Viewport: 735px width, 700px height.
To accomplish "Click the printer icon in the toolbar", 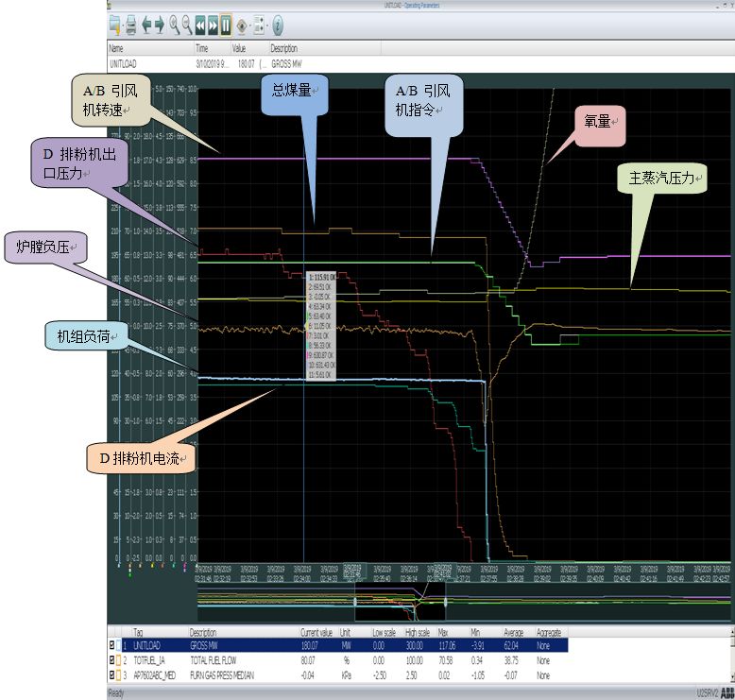I will [x=131, y=26].
